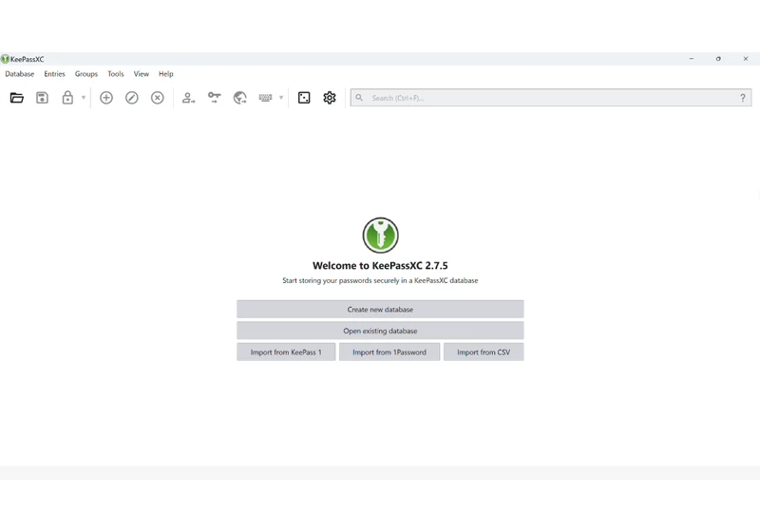Open the Groups menu
Viewport: 760px width, 532px height.
point(86,74)
